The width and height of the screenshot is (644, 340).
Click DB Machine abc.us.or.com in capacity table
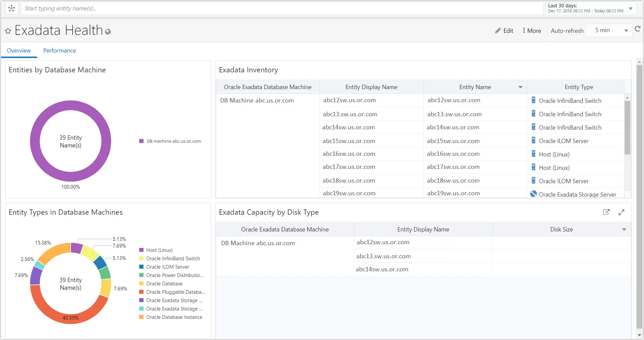(258, 243)
